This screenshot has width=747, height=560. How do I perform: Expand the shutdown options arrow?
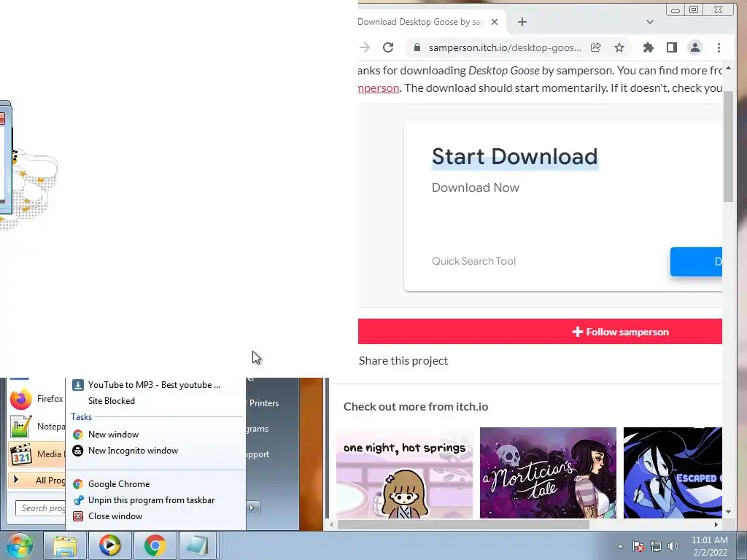click(x=253, y=507)
